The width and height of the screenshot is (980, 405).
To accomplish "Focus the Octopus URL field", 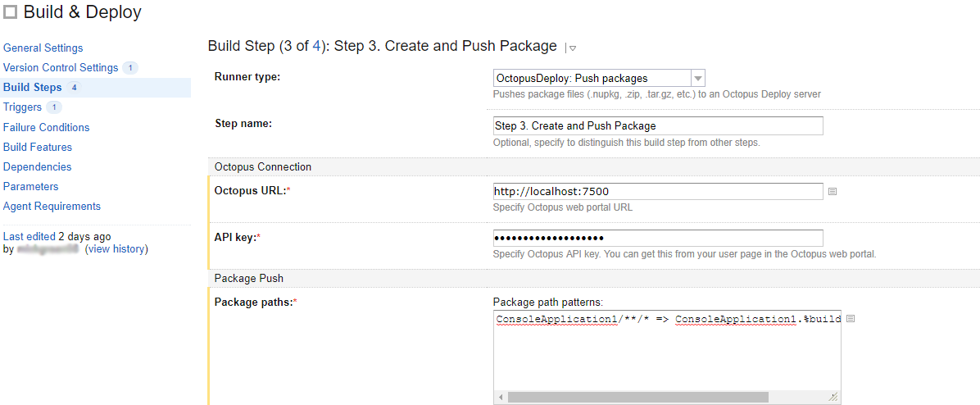I will point(658,191).
